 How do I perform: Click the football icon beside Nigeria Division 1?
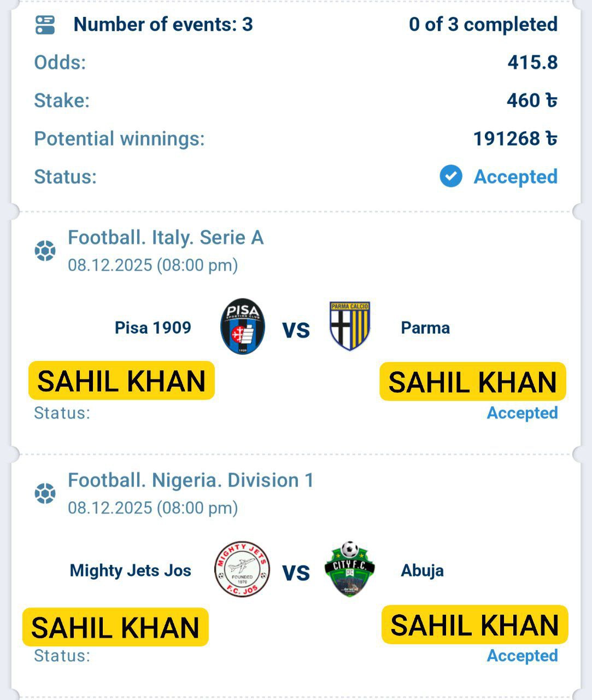tap(45, 494)
